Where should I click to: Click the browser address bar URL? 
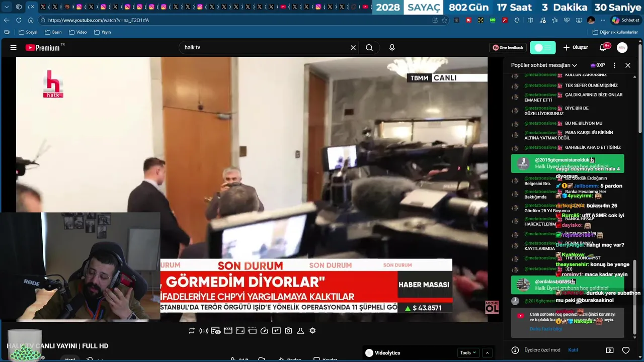point(99,20)
